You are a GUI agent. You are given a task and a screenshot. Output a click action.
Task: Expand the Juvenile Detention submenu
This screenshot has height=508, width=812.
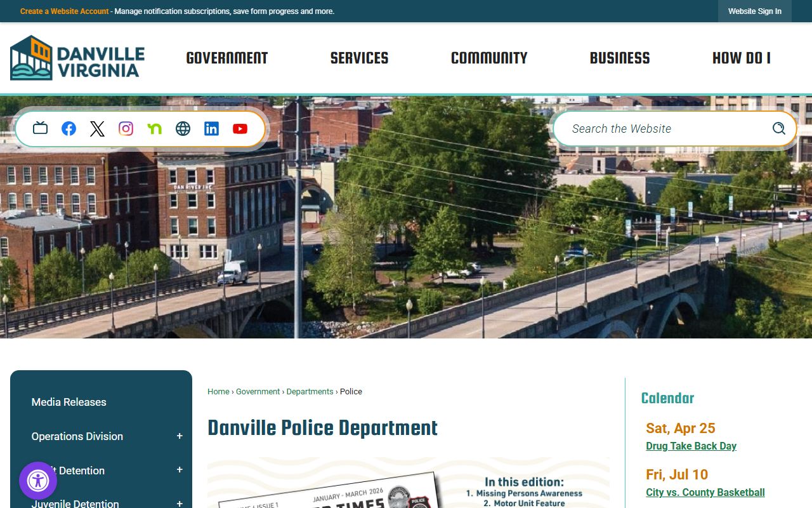click(180, 504)
